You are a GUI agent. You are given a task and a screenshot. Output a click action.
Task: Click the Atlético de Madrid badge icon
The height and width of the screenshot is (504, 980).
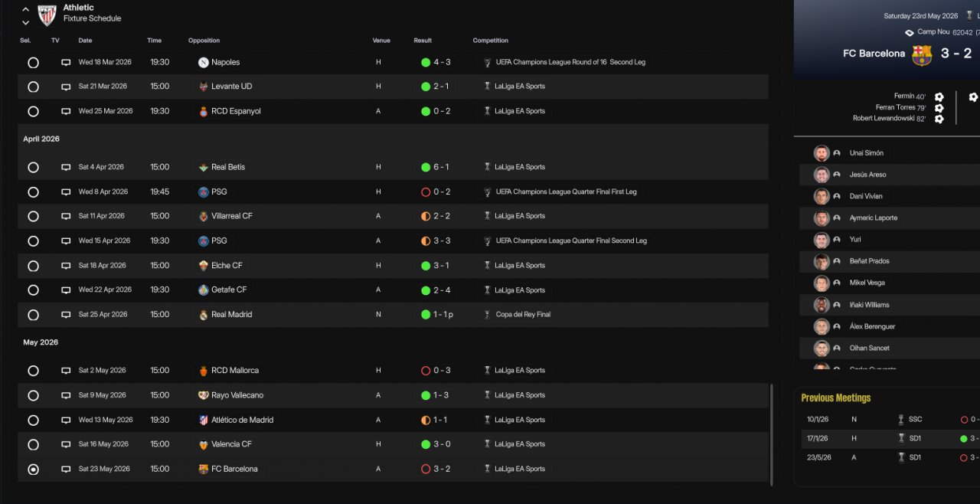pyautogui.click(x=204, y=421)
